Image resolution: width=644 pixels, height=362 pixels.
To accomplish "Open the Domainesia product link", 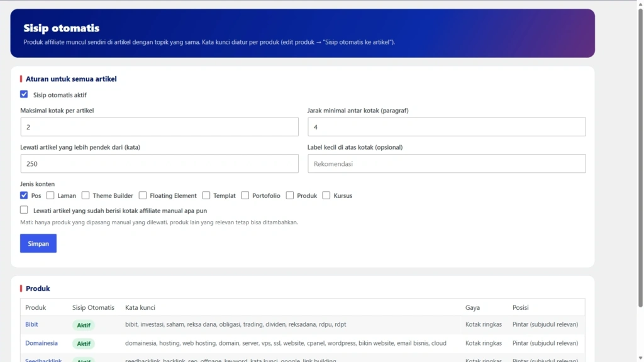I will (42, 343).
